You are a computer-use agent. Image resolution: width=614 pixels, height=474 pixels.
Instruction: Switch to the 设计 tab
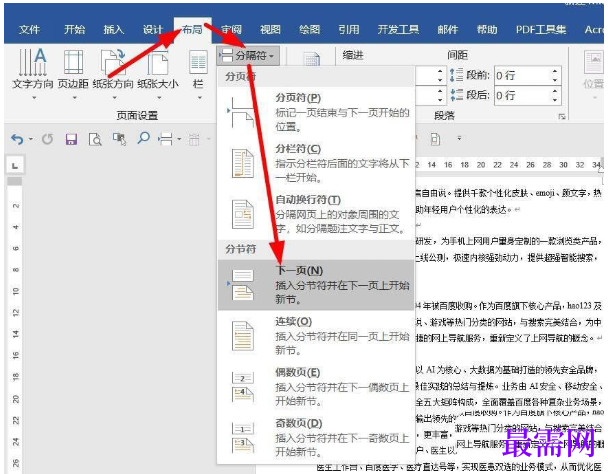(153, 29)
